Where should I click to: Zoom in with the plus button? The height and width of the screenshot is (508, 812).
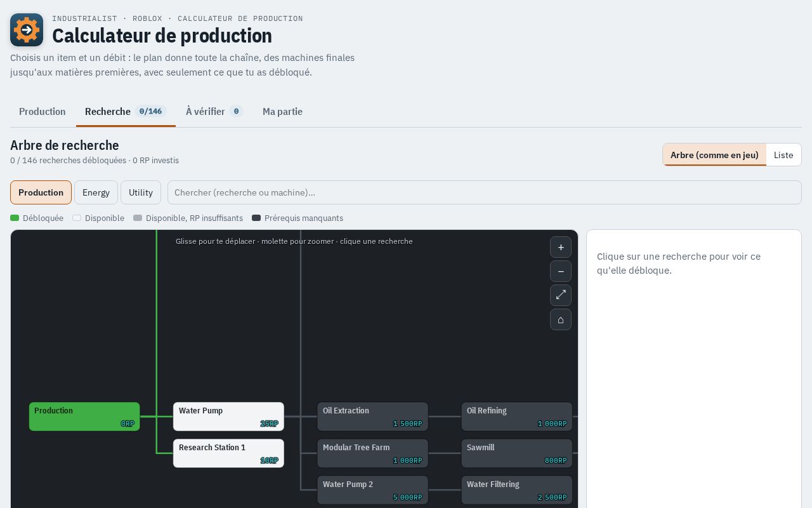[561, 247]
